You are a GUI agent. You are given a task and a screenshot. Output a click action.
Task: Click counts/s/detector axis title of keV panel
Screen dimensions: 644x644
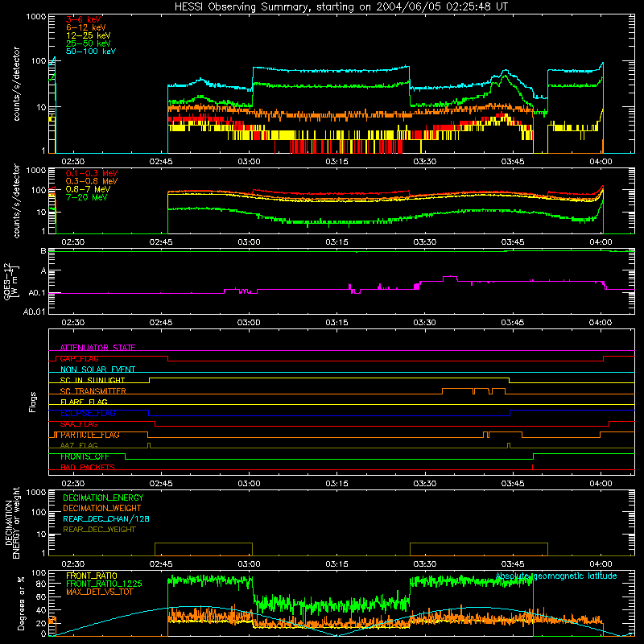16,84
